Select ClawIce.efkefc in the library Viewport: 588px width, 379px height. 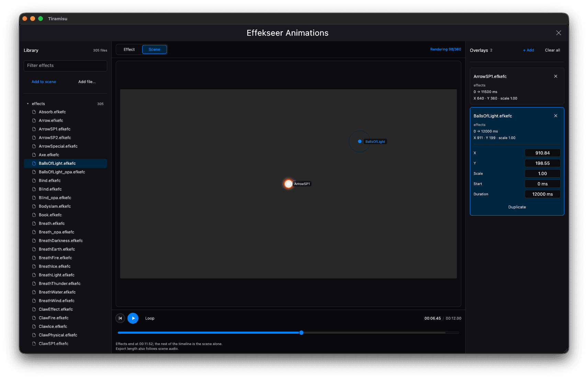click(65, 326)
